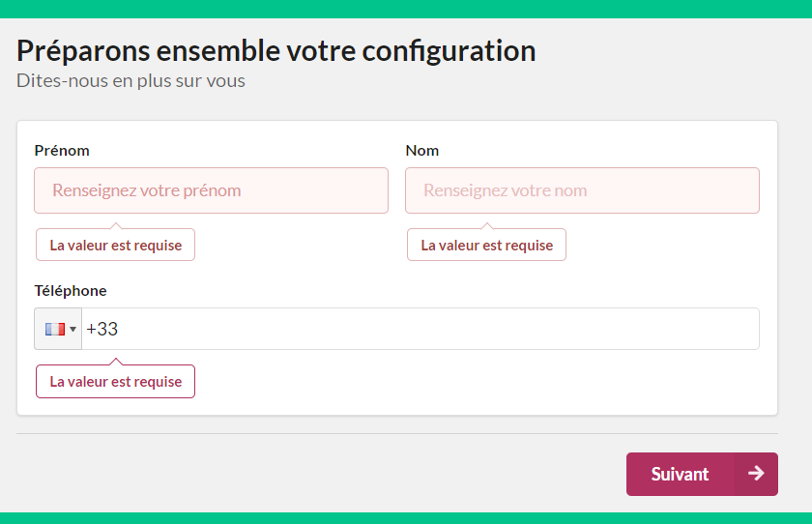Image resolution: width=812 pixels, height=524 pixels.
Task: Expand the country code dropdown arrow
Action: point(73,330)
